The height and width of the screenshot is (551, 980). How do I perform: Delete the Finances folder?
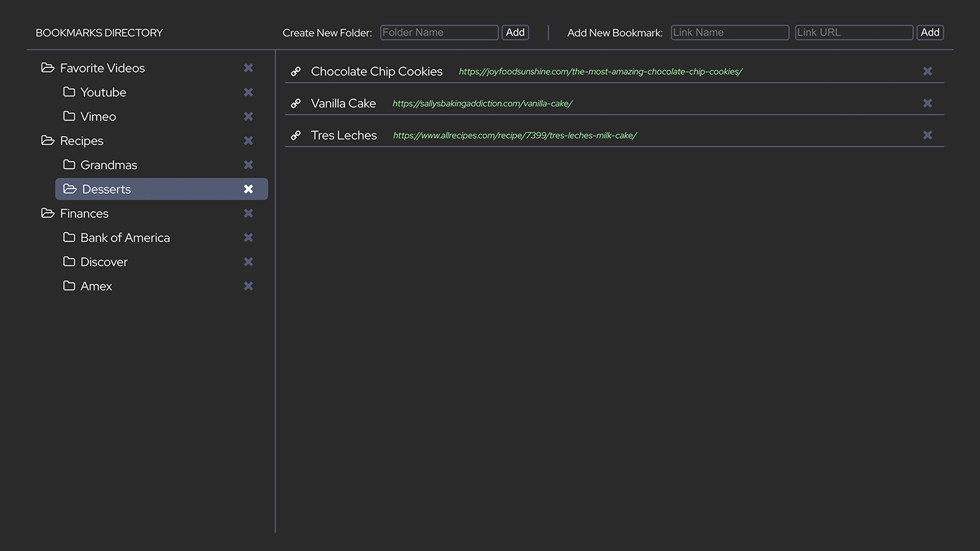tap(248, 214)
